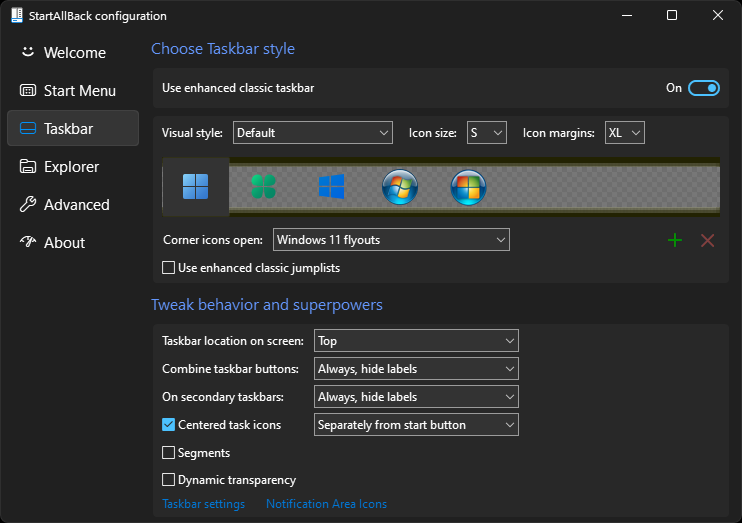Click the Explorer folder icon in sidebar
742x523 pixels.
tap(28, 167)
